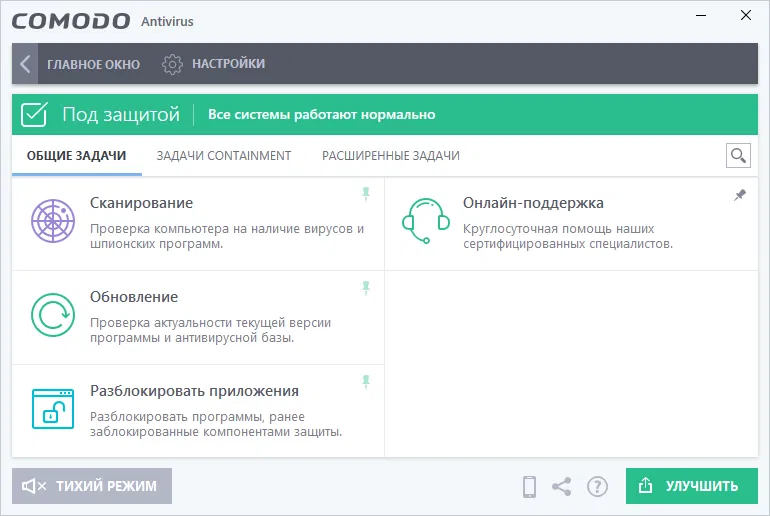770x516 pixels.
Task: Click the COMODO logo
Action: pos(71,21)
